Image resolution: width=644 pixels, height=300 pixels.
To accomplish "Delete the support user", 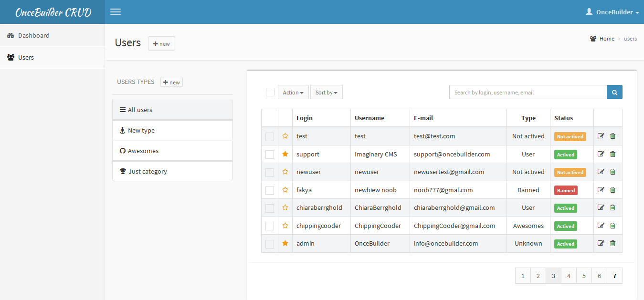I will tap(613, 154).
